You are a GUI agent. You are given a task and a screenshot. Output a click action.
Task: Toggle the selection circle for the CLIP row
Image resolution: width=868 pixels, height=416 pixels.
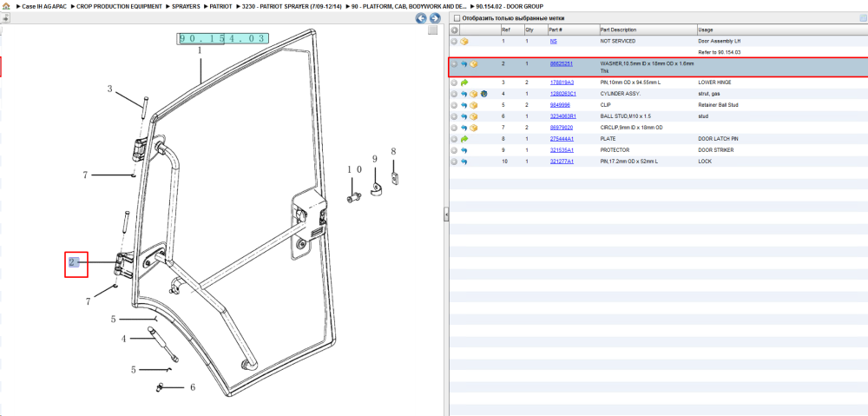pos(454,105)
